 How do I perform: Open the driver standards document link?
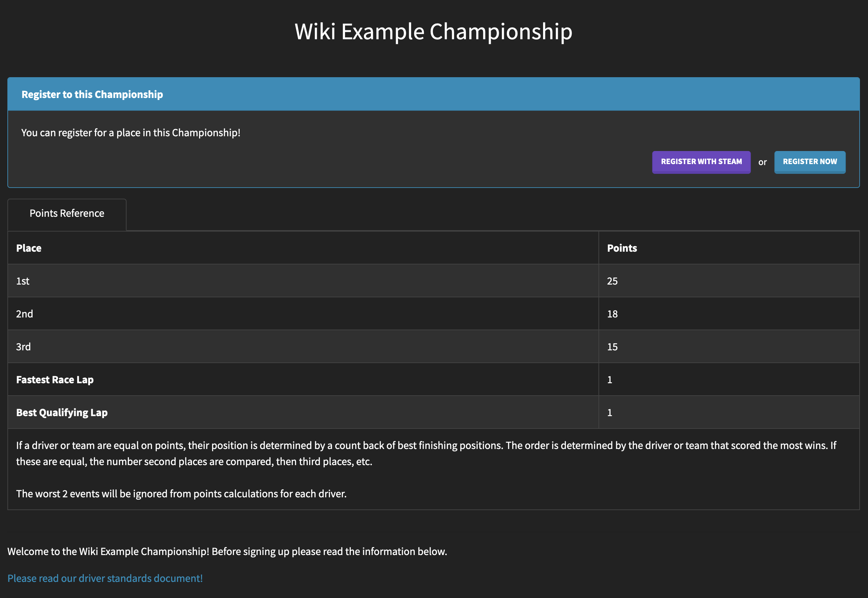pyautogui.click(x=105, y=578)
